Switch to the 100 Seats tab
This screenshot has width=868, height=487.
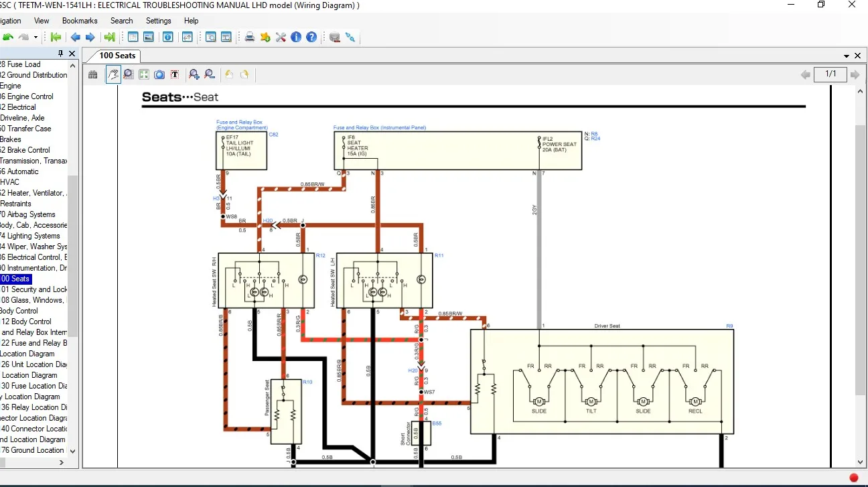click(117, 56)
